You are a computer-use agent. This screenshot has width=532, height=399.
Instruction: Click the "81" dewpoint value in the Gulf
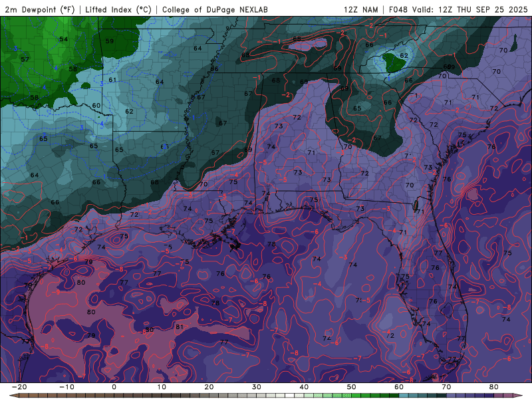pyautogui.click(x=180, y=327)
